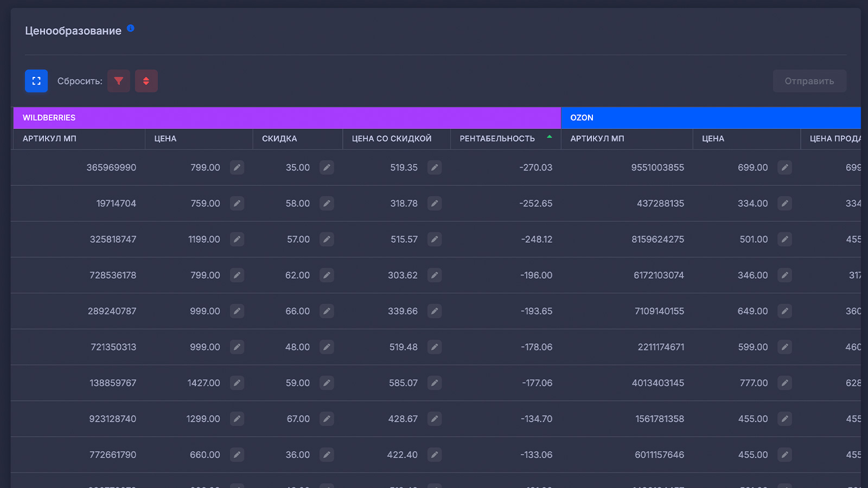Edit price 999.00 for article 721350313
The image size is (868, 488).
[237, 347]
